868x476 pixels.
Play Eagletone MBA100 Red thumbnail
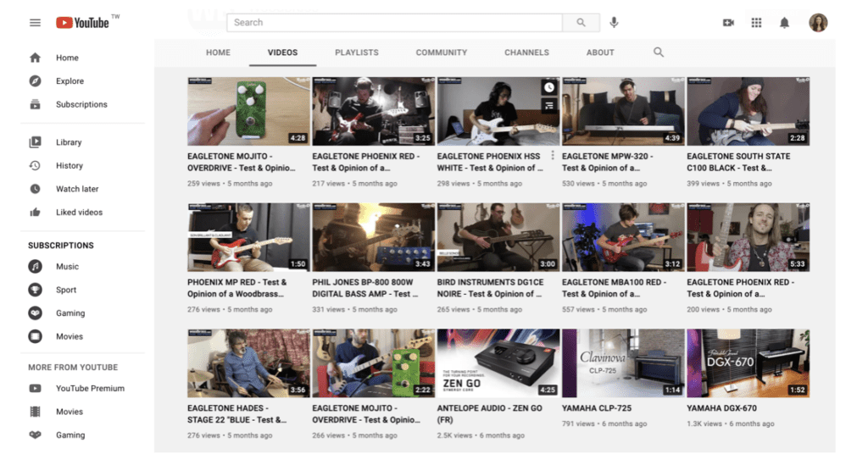(623, 237)
